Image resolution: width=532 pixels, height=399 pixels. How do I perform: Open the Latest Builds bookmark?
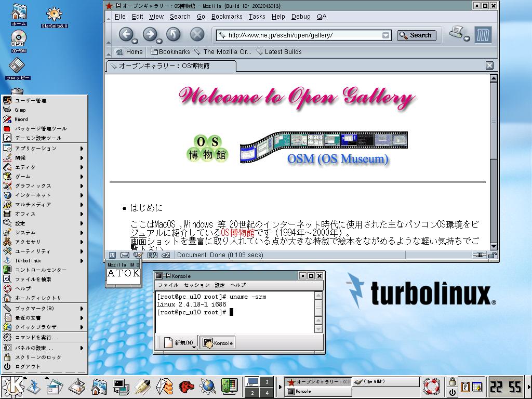click(279, 52)
